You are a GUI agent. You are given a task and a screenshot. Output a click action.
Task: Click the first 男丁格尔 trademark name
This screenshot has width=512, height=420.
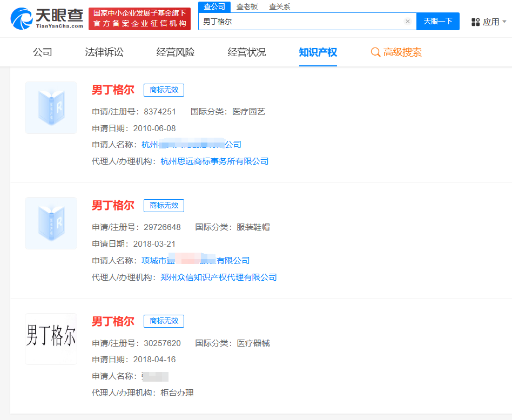(x=113, y=90)
